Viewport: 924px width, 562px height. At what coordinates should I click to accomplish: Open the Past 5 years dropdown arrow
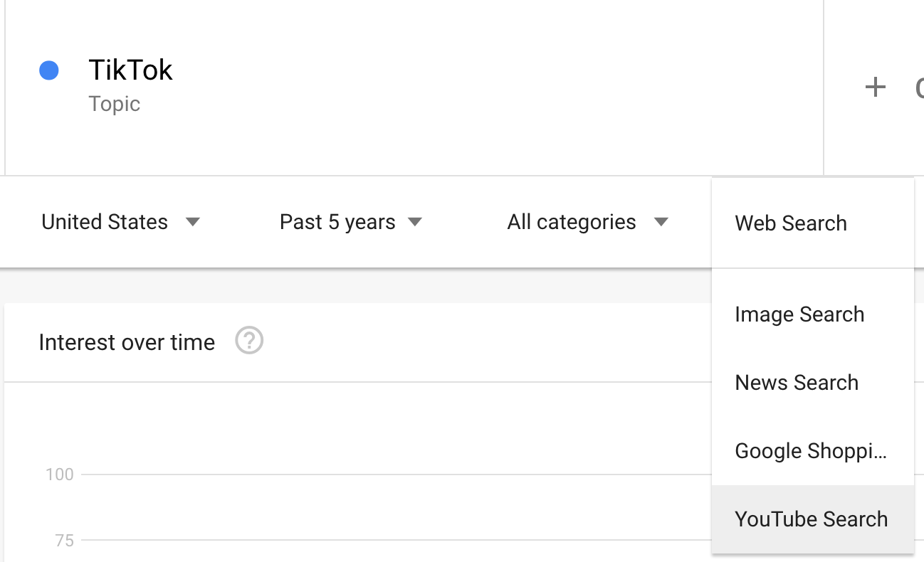pyautogui.click(x=415, y=222)
